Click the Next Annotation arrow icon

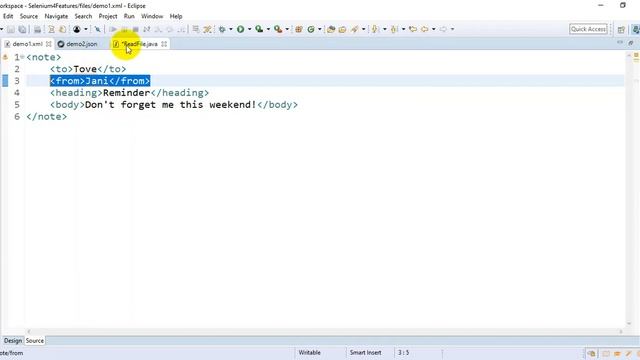(375, 29)
